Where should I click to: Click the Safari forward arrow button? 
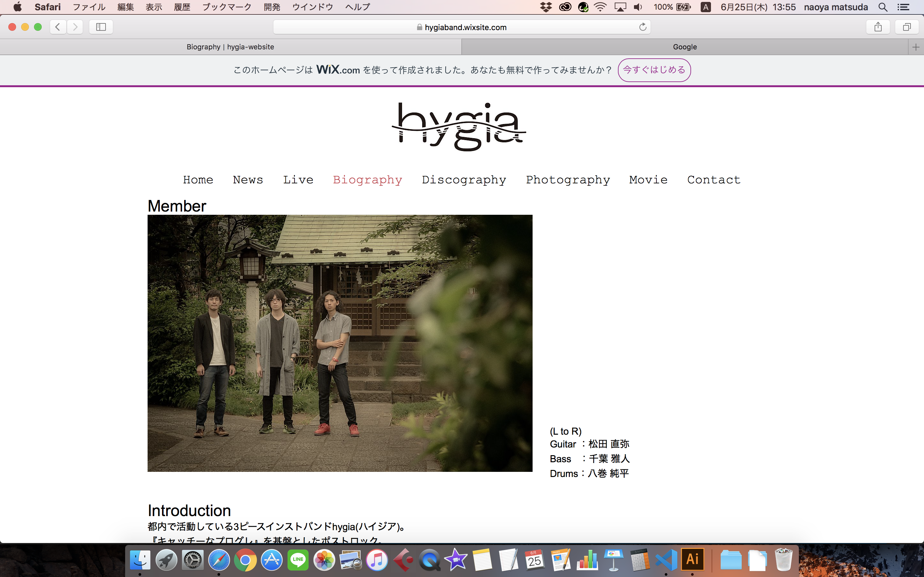click(x=75, y=27)
